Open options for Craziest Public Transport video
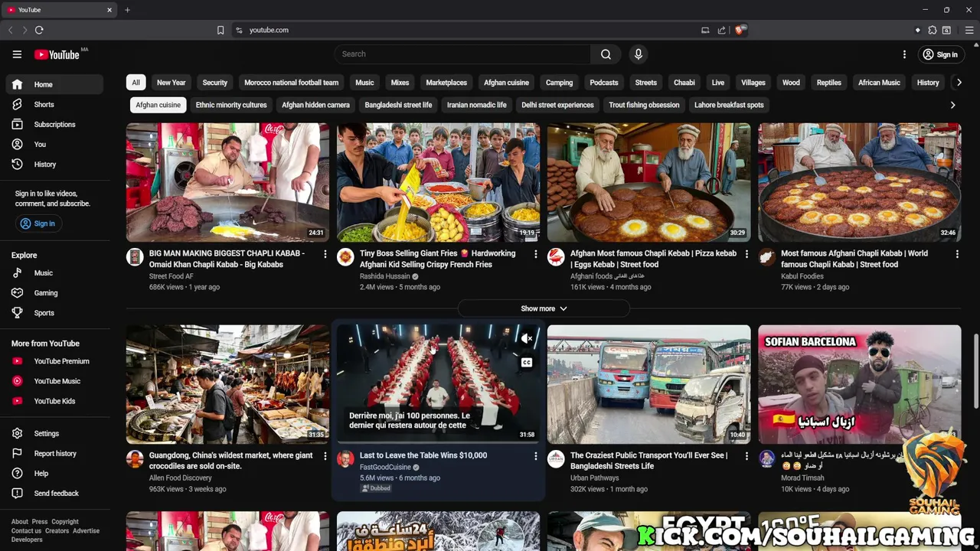Viewport: 980px width, 551px height. (746, 456)
